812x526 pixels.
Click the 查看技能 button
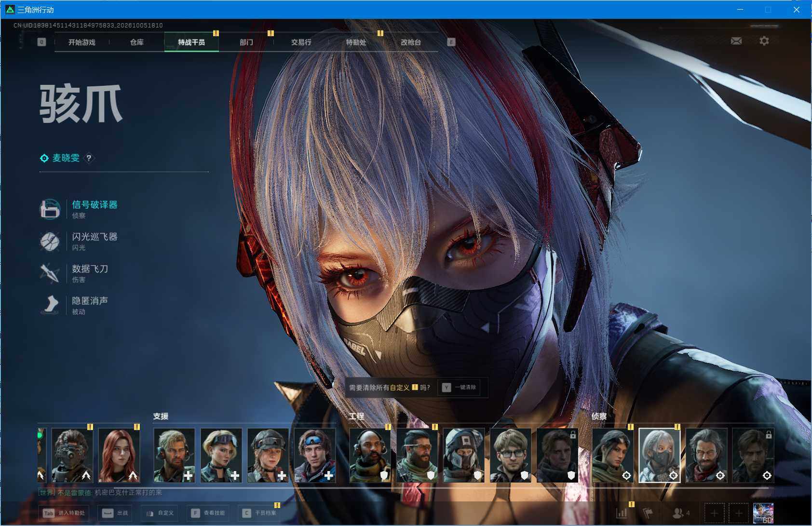pyautogui.click(x=208, y=513)
